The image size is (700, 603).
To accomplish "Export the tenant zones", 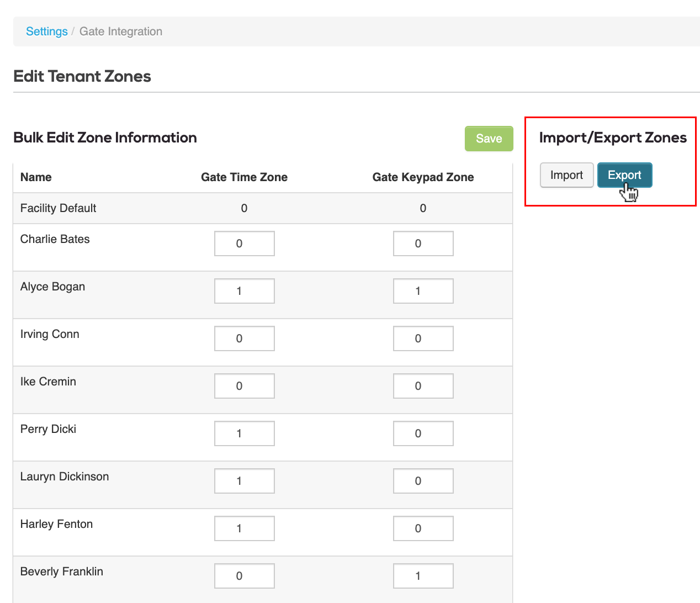I will click(x=624, y=175).
